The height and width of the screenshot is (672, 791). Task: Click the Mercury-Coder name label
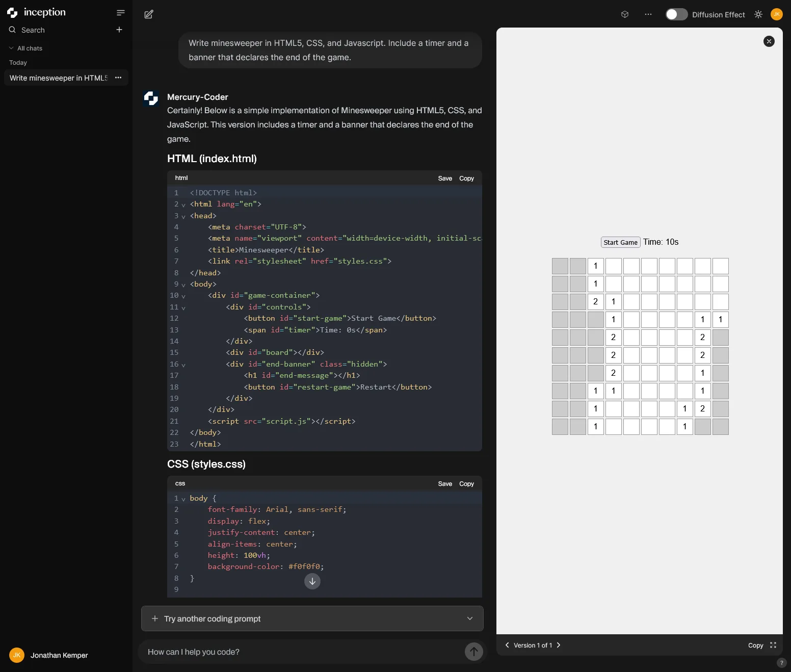(x=198, y=97)
